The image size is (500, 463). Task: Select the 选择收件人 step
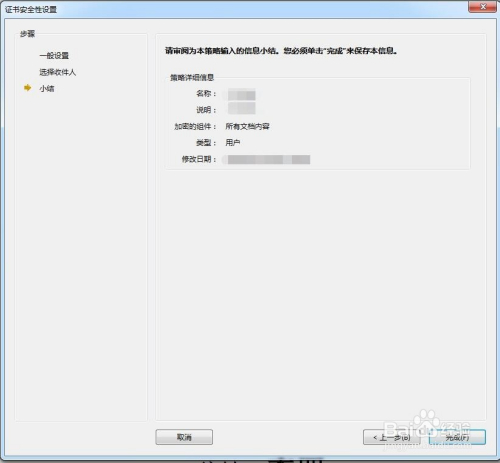coord(58,72)
